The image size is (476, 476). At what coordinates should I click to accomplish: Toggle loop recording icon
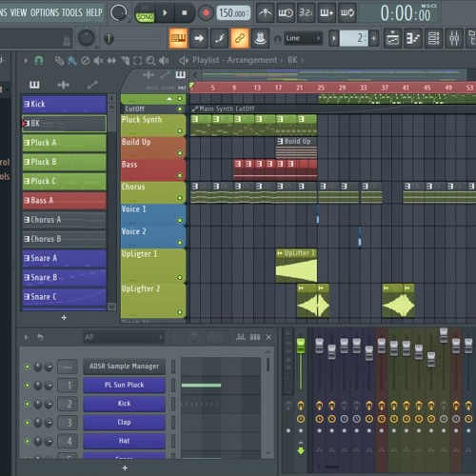[347, 13]
